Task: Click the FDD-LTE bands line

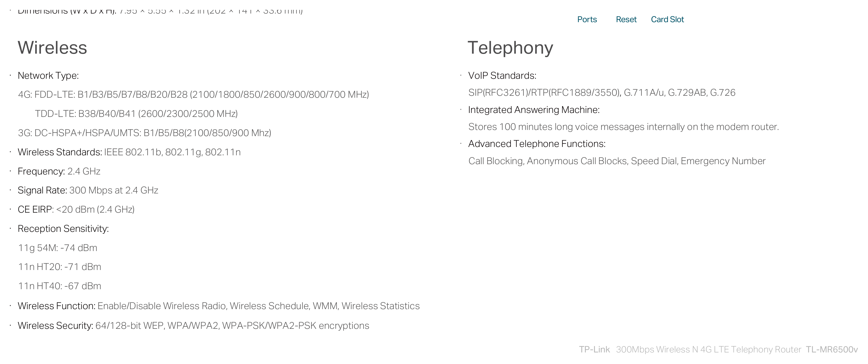Action: click(193, 94)
